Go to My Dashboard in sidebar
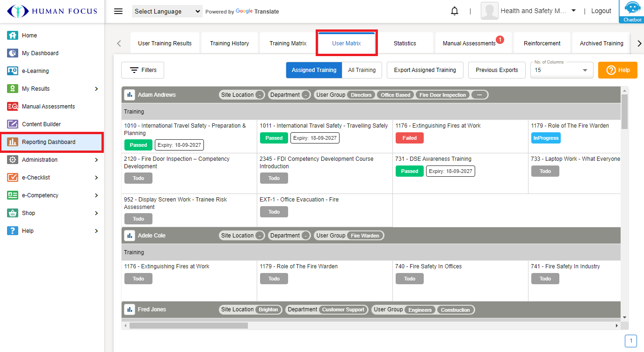 40,53
